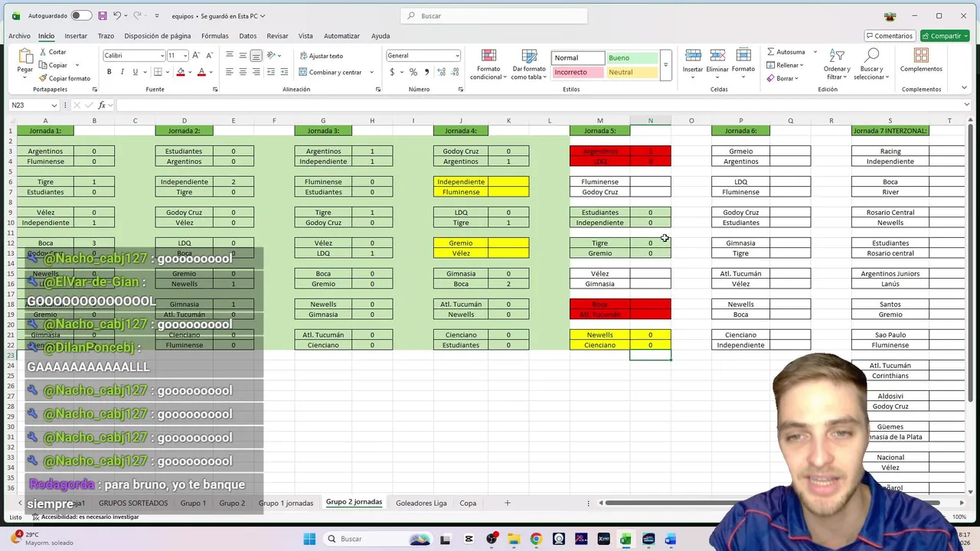Apply cell borders icon
The image size is (980, 551).
157,72
